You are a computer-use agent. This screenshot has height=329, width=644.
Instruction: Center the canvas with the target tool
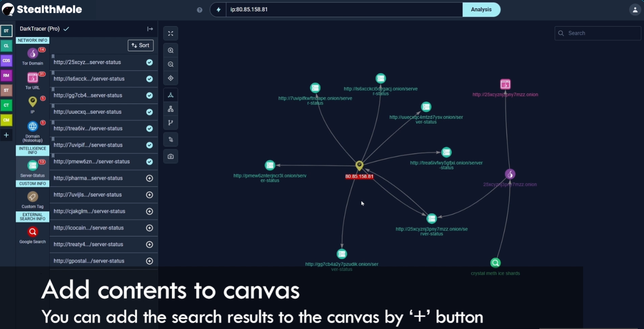(x=171, y=78)
